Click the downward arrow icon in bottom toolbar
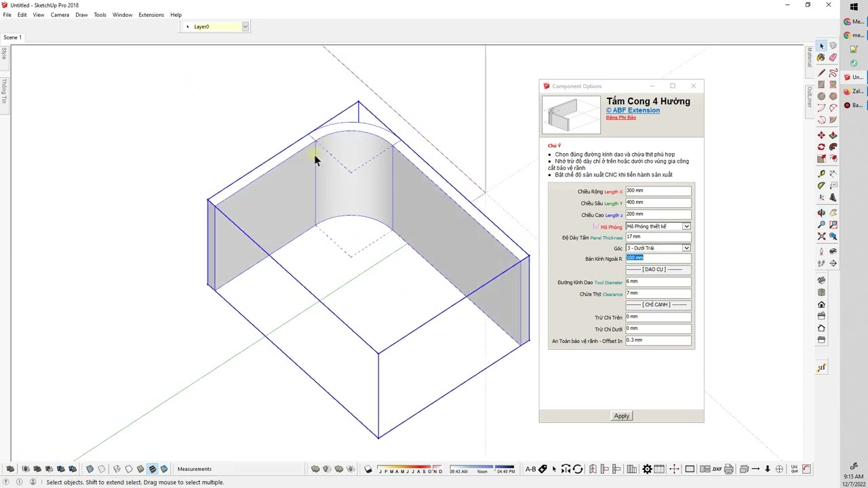The width and height of the screenshot is (868, 488). click(767, 469)
